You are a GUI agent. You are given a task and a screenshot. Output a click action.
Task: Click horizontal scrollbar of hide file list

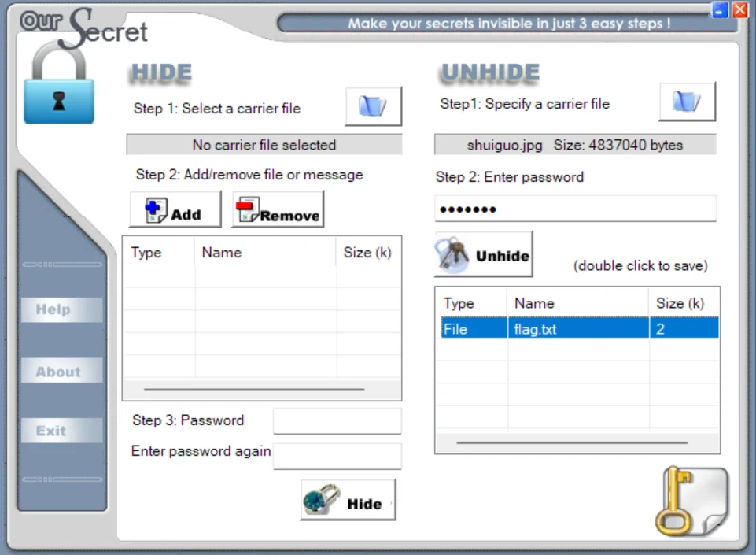[x=254, y=389]
